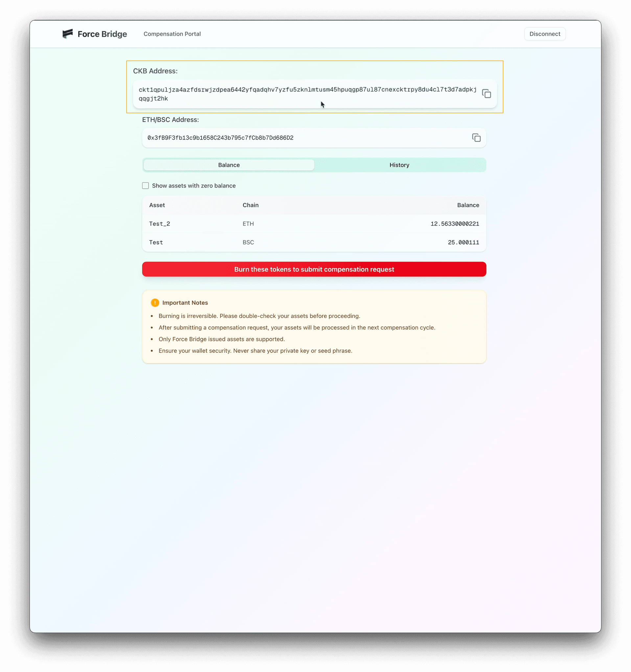This screenshot has height=672, width=631.
Task: Disconnect the wallet
Action: (545, 34)
